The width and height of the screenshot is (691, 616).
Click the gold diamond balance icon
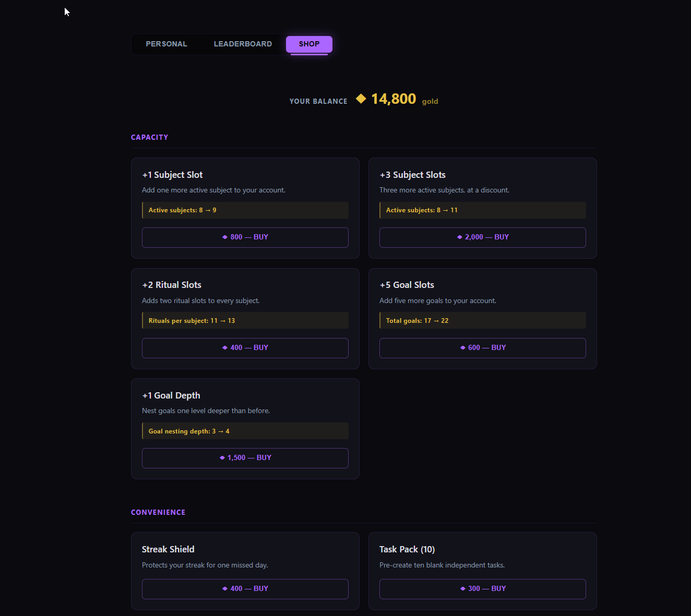pos(361,99)
